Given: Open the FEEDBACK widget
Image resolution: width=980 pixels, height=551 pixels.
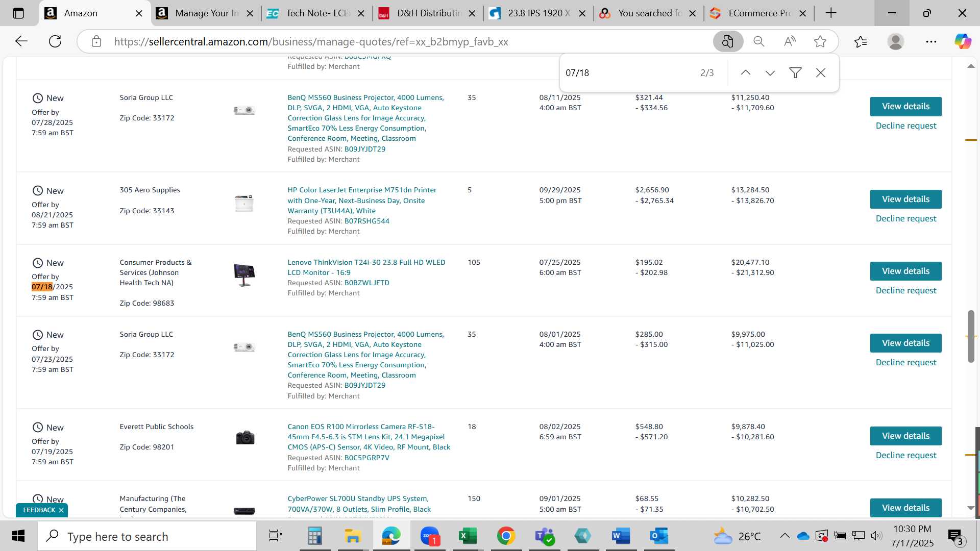Looking at the screenshot, I should [x=39, y=510].
